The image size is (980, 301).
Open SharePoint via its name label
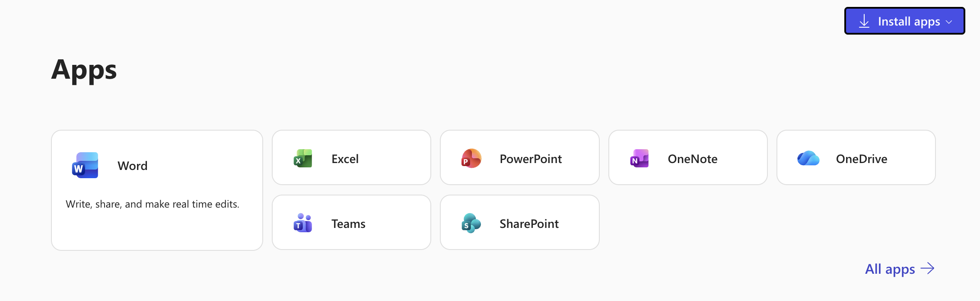[x=529, y=224]
